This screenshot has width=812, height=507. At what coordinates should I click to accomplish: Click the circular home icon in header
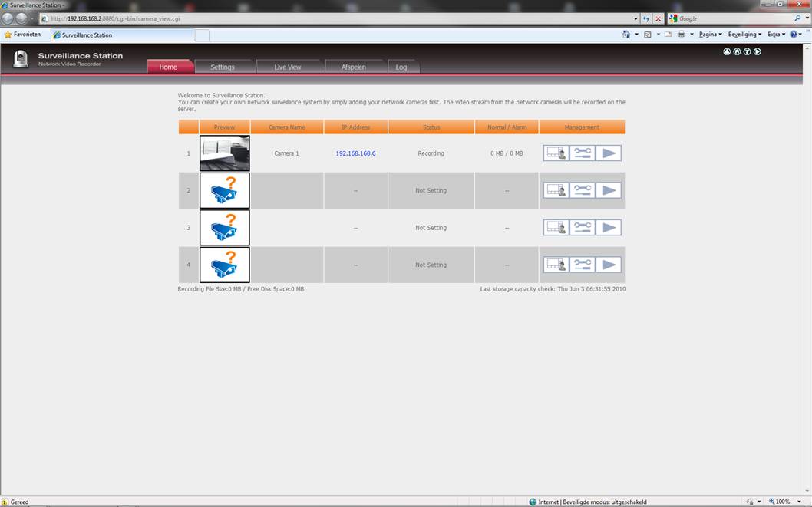click(737, 51)
